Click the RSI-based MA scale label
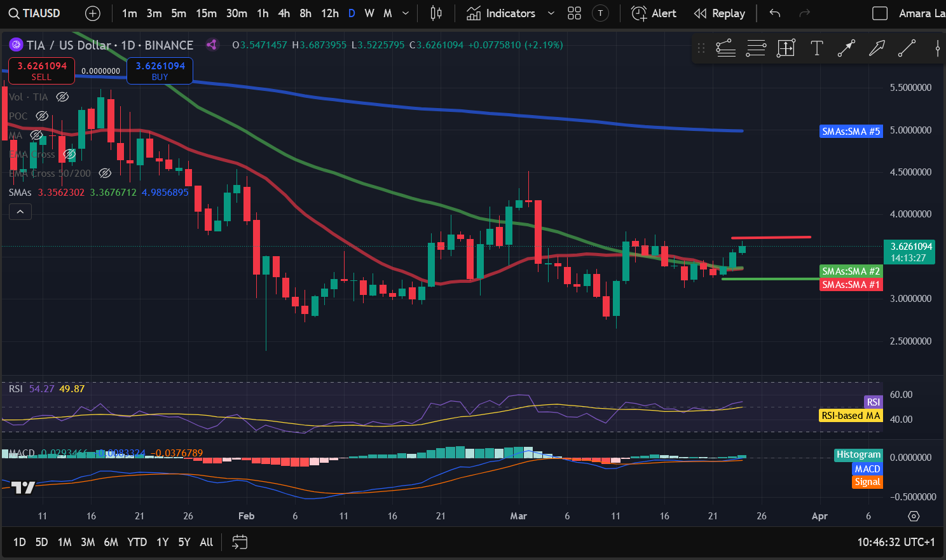 click(851, 416)
